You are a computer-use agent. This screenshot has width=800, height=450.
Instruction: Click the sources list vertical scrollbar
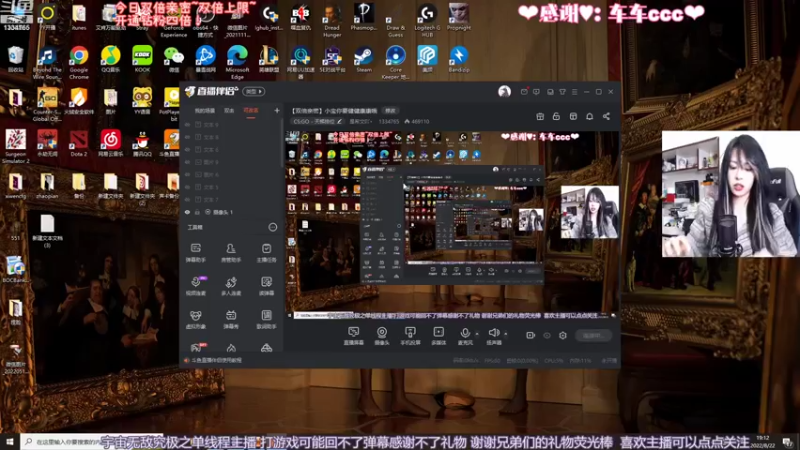coord(282,145)
